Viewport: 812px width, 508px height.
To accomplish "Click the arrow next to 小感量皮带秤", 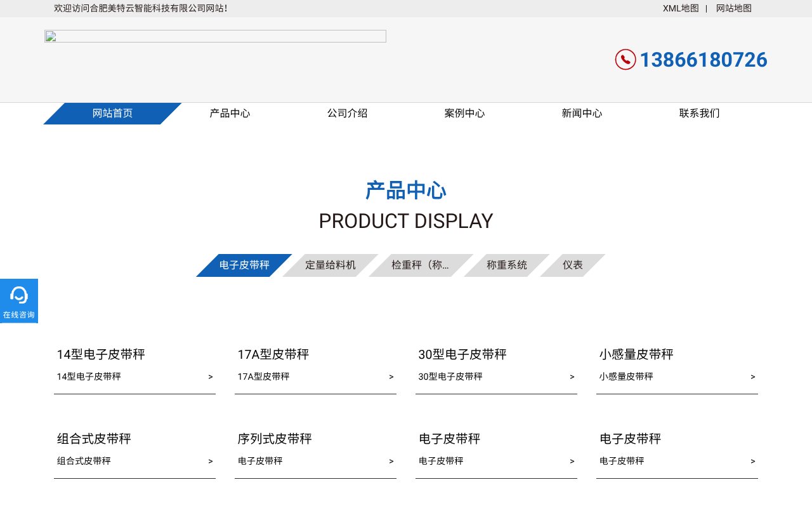I will 752,377.
